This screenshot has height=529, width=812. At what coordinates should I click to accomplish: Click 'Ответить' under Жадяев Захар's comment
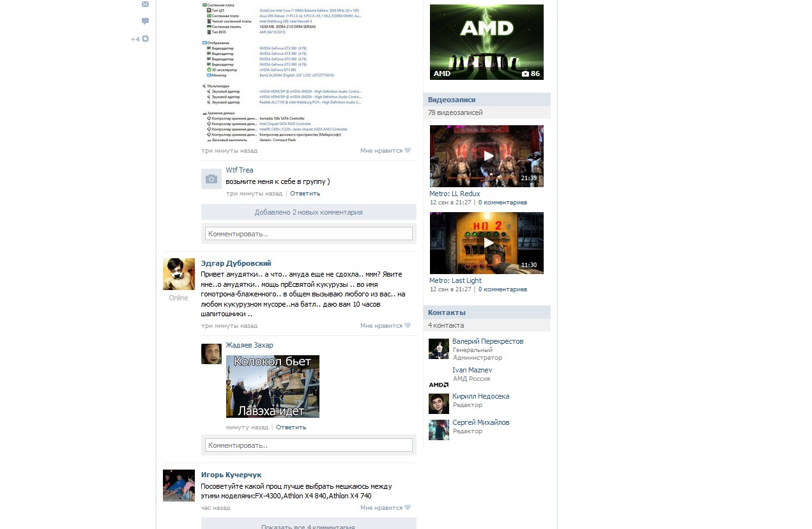291,427
